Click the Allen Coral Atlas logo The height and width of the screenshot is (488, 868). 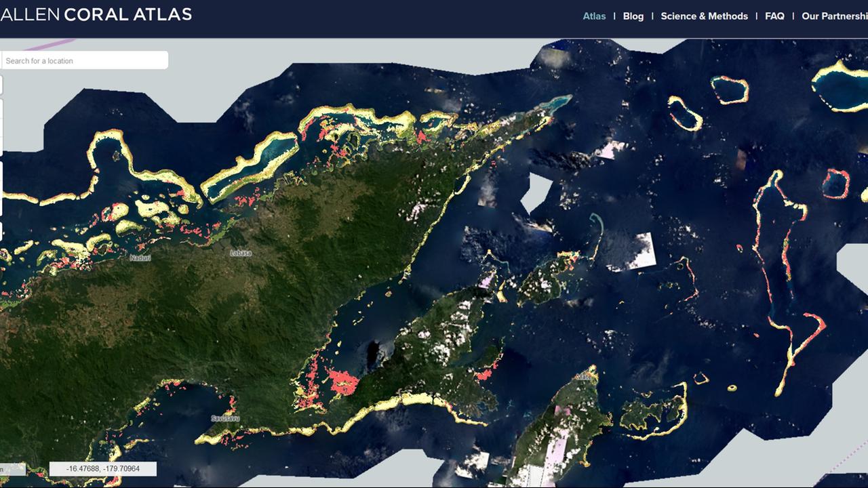tap(96, 14)
